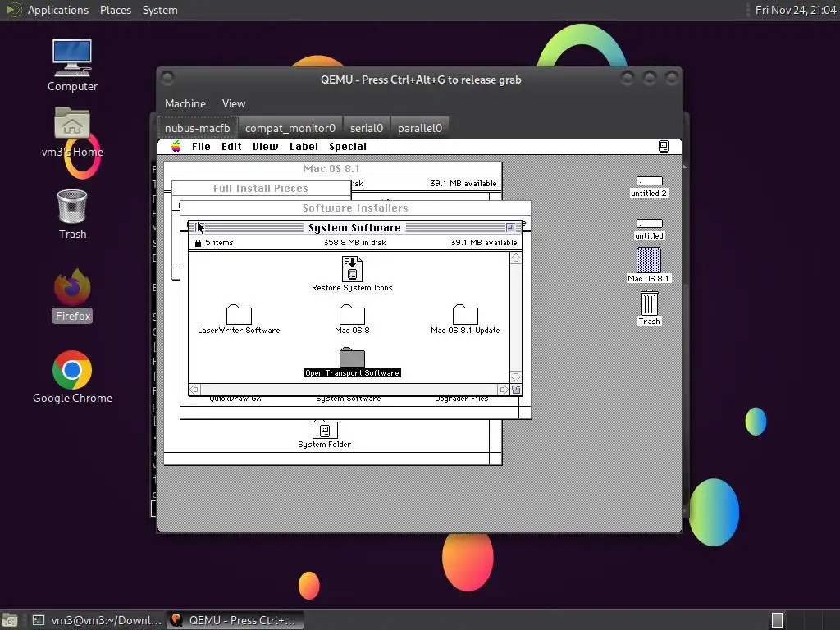The height and width of the screenshot is (630, 840).
Task: Click the 358.8 MB in disk text
Action: coord(354,243)
